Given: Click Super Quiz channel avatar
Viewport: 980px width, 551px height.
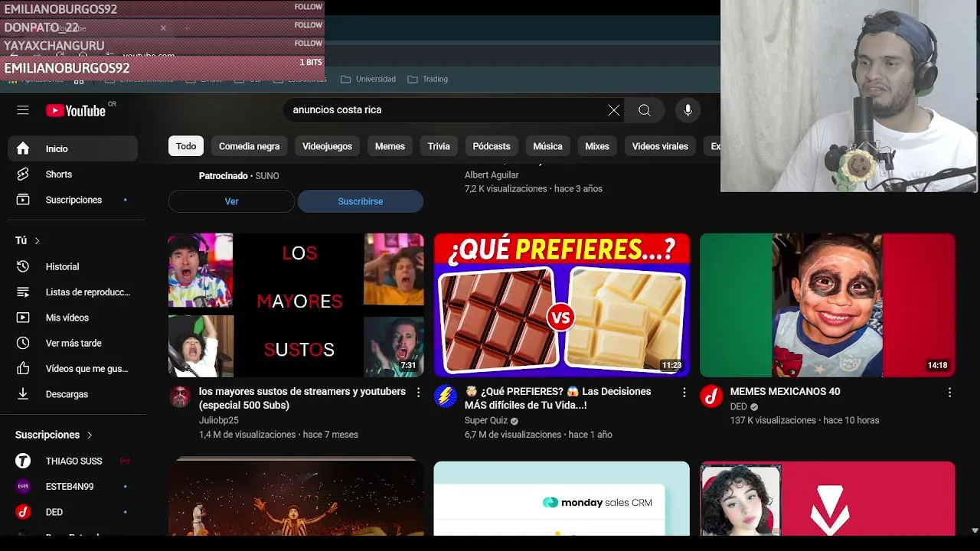Looking at the screenshot, I should coord(446,396).
